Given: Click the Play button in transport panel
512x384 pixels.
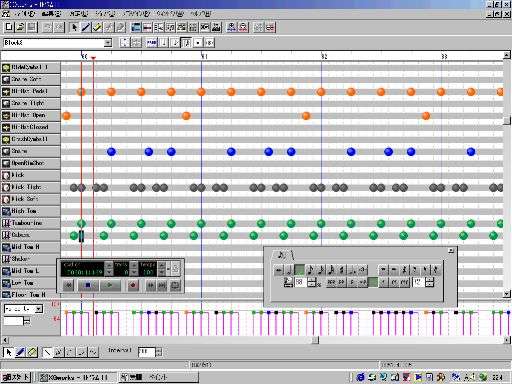Looking at the screenshot, I should (110, 285).
